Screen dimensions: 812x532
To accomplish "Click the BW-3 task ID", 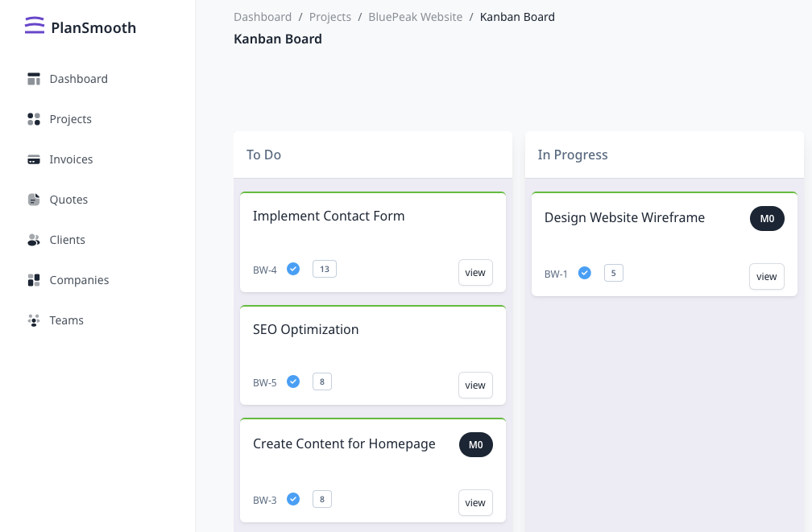I will (264, 501).
